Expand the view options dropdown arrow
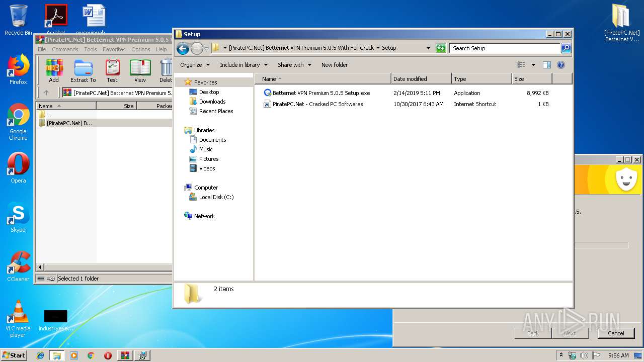Viewport: 644px width, 362px height. click(x=533, y=65)
